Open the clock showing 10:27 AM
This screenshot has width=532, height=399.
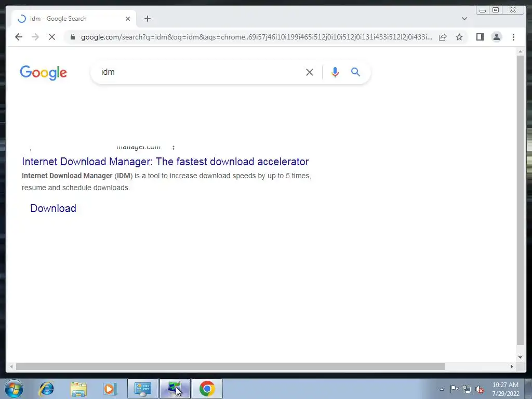coord(506,389)
